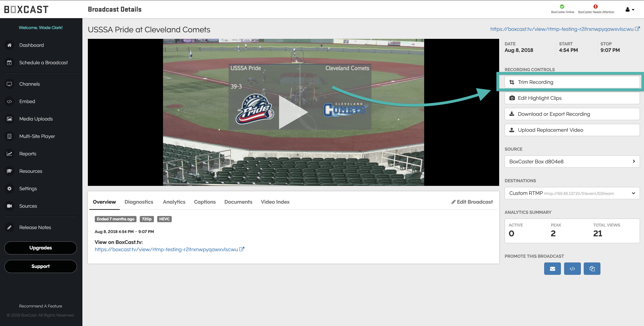
Task: Switch to the Diagnostics tab
Action: point(139,202)
